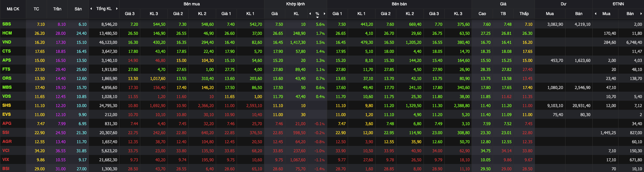Image resolution: width=644 pixels, height=172 pixels.
Task: Click FTS high price 28.35
Action: (486, 70)
